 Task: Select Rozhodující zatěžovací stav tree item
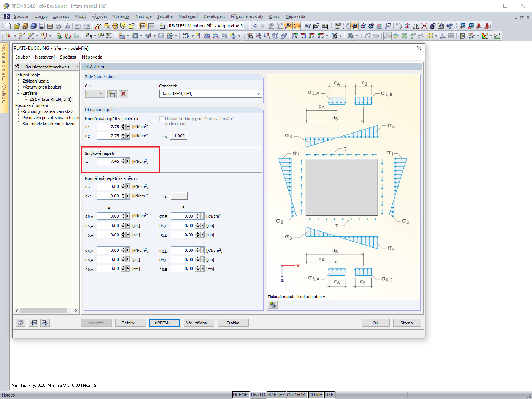point(48,111)
